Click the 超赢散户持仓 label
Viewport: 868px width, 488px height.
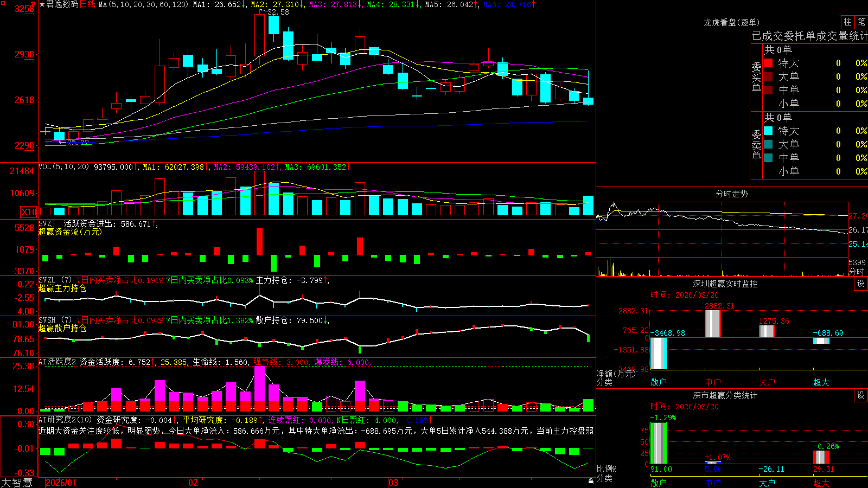[x=62, y=328]
